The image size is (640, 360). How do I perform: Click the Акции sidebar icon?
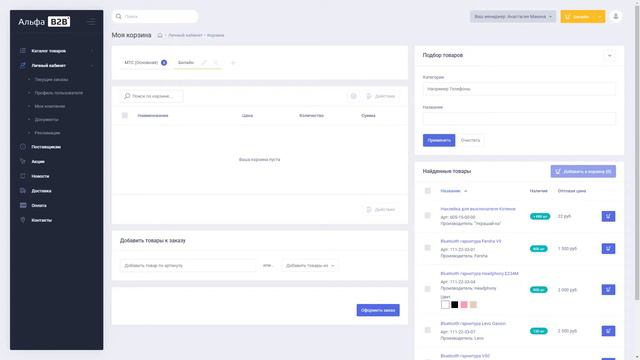pyautogui.click(x=23, y=161)
